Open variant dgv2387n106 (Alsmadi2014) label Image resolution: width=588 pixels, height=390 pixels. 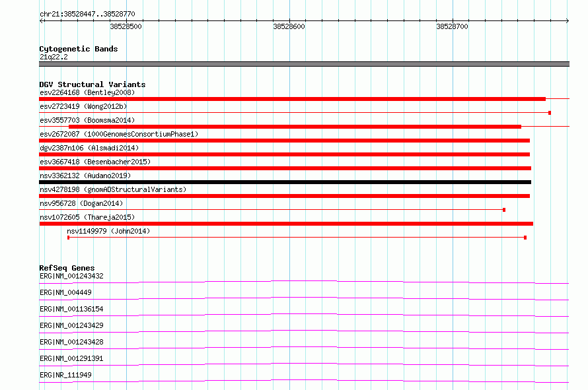point(89,148)
